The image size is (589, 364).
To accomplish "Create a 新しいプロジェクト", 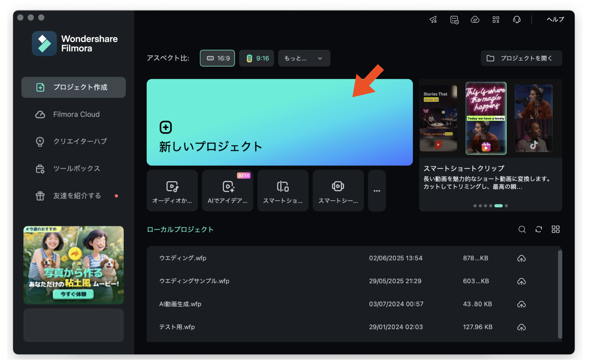I will 279,122.
